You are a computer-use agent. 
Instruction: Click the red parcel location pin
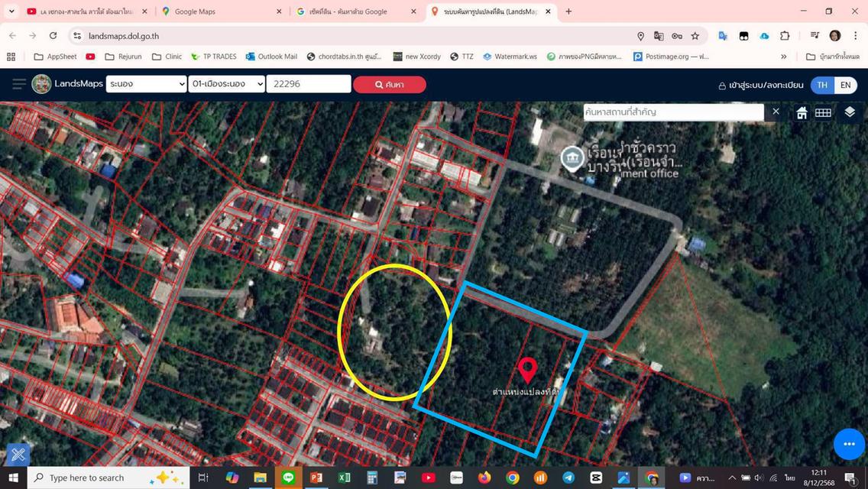click(x=527, y=370)
